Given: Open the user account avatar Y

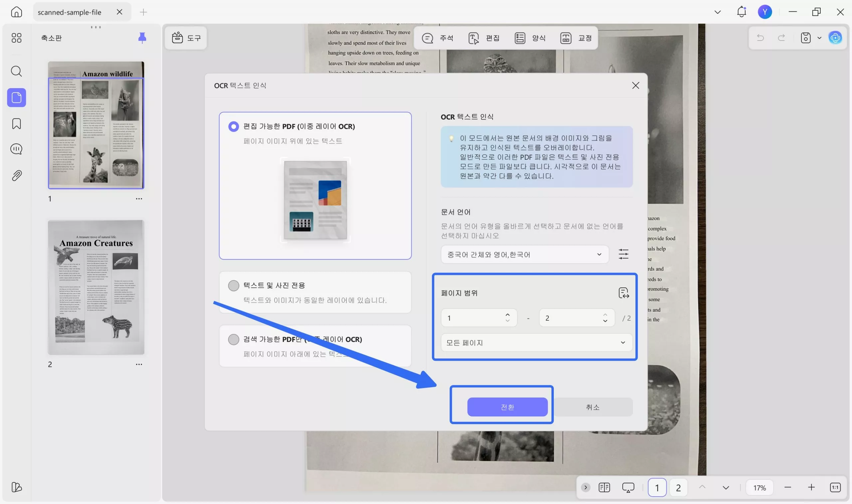Looking at the screenshot, I should coord(765,12).
